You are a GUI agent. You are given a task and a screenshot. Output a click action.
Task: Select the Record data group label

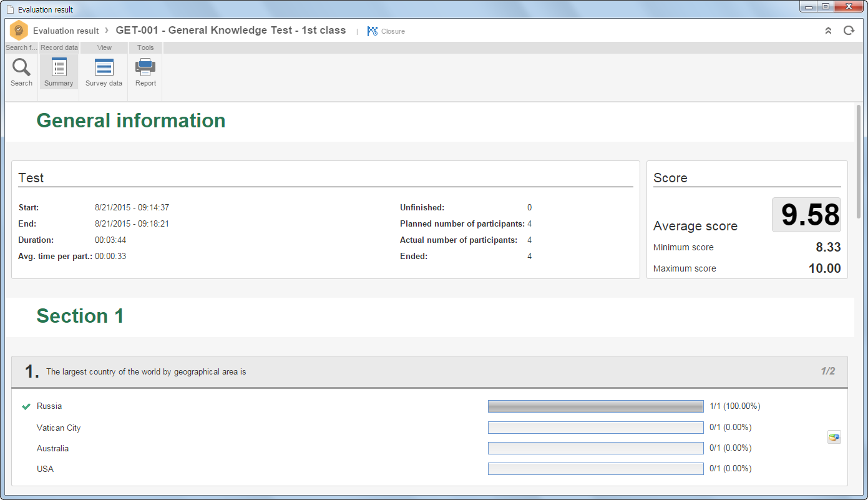coord(59,47)
